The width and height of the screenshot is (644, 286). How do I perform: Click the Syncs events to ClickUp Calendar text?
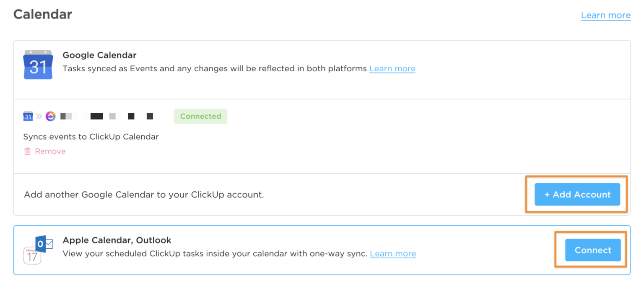coord(91,137)
